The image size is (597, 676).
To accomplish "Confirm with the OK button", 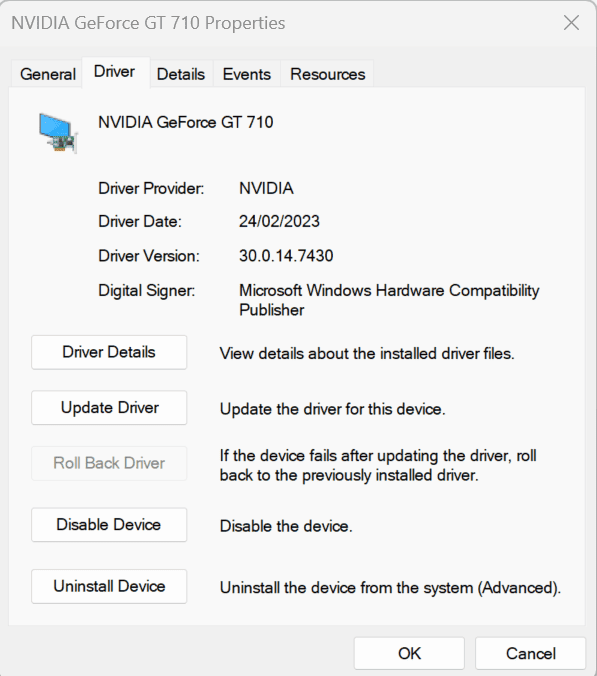I will point(409,654).
